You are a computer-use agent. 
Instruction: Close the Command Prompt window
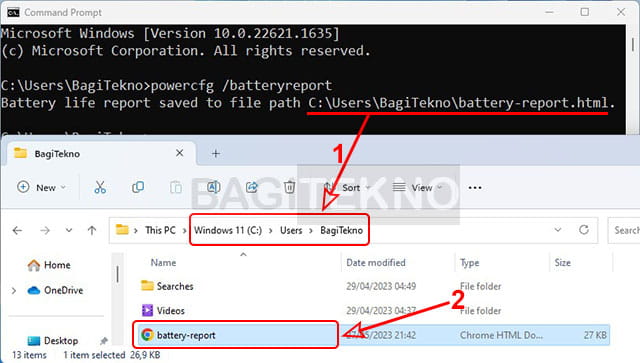[x=621, y=12]
